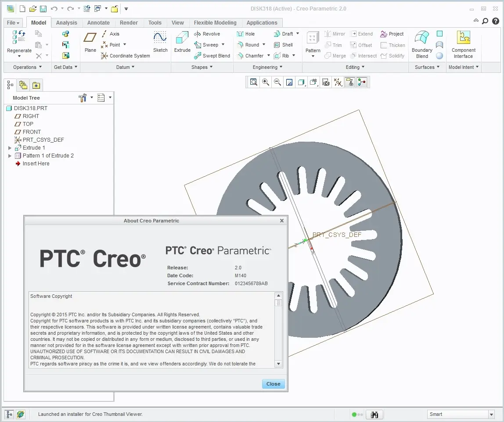Viewport: 504px width, 422px height.
Task: Select the Hole tool
Action: pyautogui.click(x=246, y=34)
